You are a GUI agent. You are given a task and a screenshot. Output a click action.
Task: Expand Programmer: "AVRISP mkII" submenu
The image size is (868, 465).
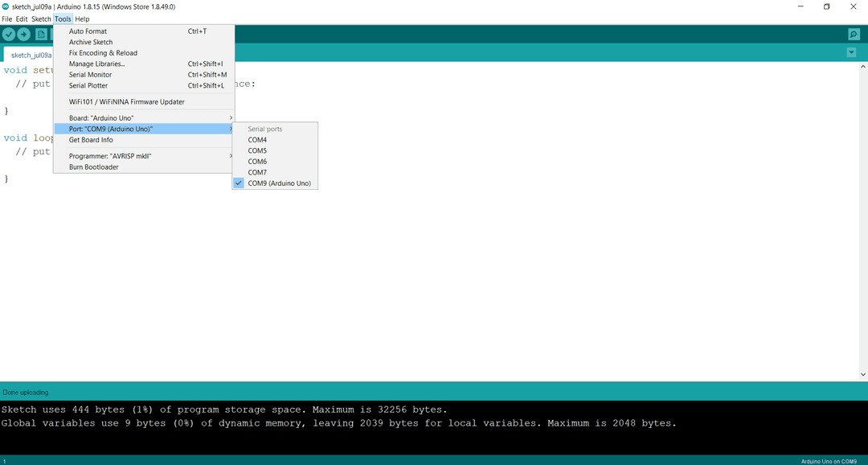click(x=144, y=156)
